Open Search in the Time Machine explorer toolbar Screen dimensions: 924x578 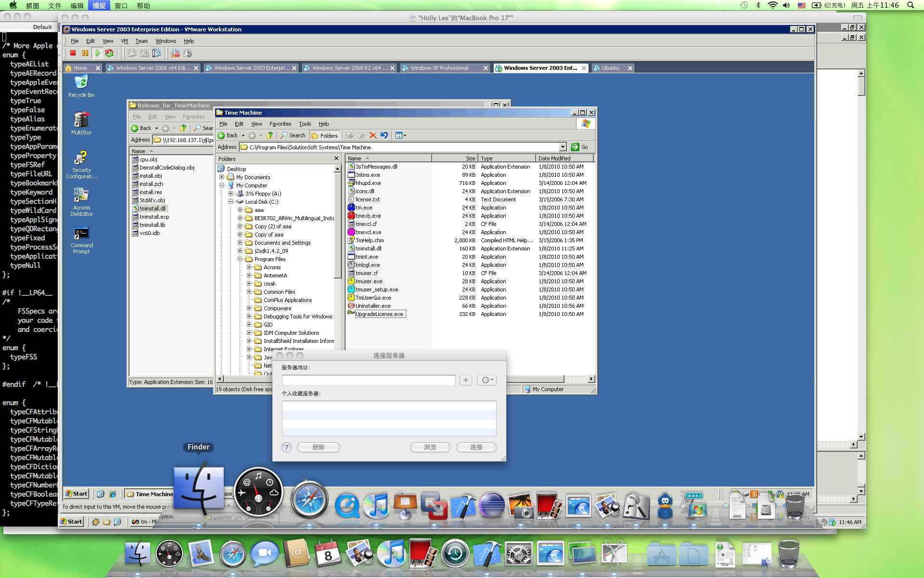click(x=293, y=135)
